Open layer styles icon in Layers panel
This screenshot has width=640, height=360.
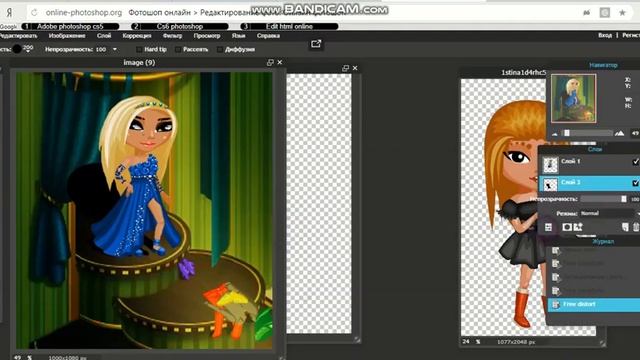[x=578, y=227]
